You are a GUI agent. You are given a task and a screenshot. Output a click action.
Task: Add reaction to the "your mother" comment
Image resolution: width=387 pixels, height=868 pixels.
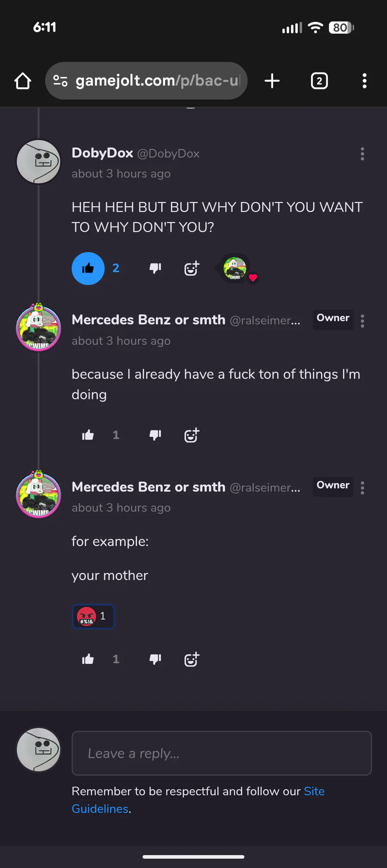pyautogui.click(x=191, y=659)
